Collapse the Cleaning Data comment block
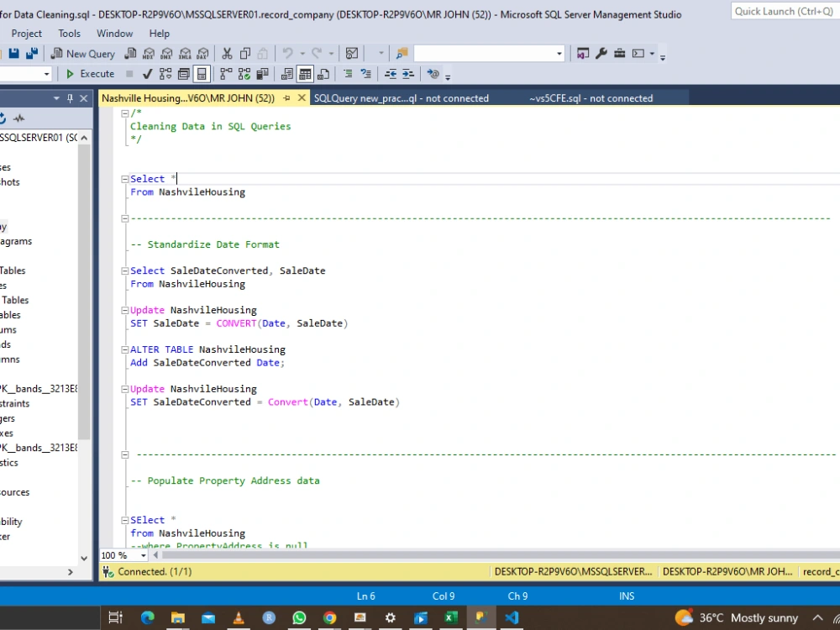The image size is (840, 630). (124, 113)
